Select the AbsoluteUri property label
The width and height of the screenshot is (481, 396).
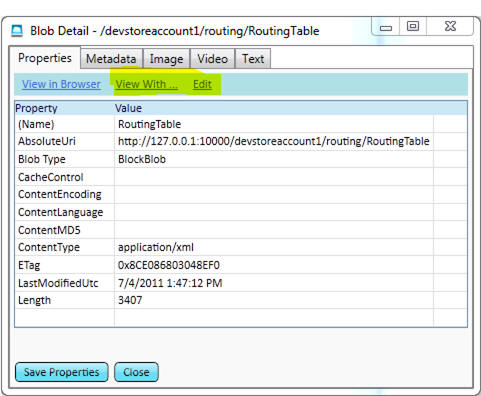47,141
